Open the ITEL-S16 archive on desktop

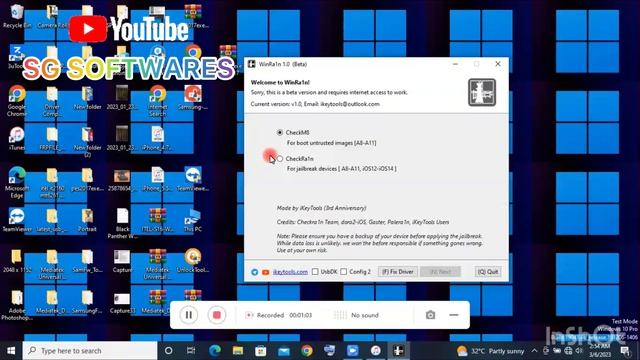[x=158, y=220]
